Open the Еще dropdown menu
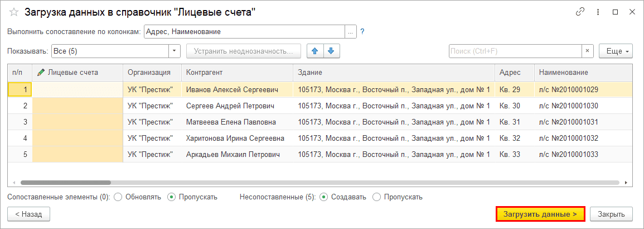 click(615, 51)
